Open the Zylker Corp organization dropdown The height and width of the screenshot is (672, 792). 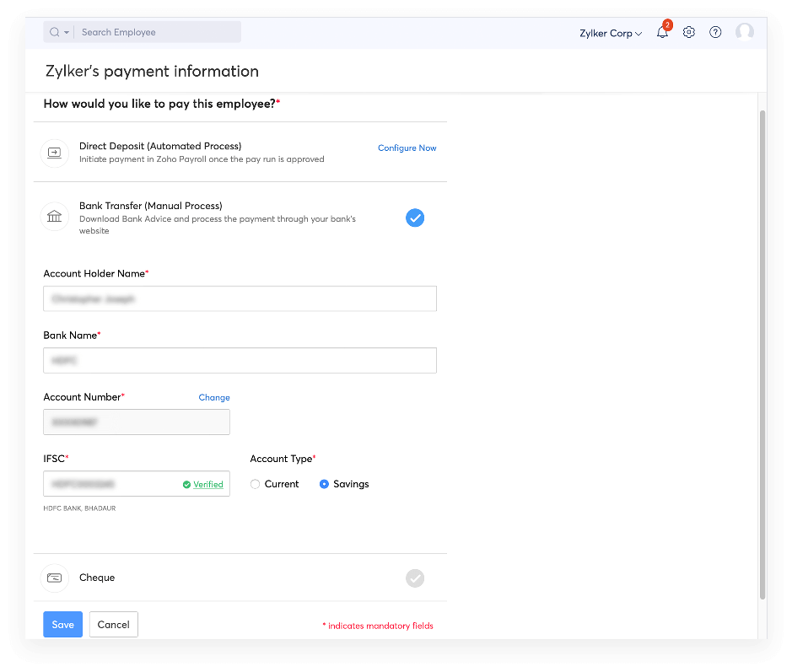click(610, 33)
